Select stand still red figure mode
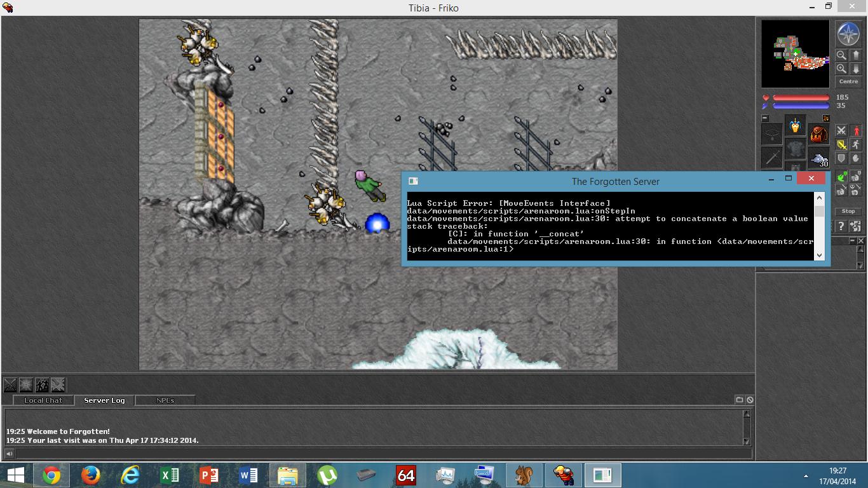 tap(856, 130)
